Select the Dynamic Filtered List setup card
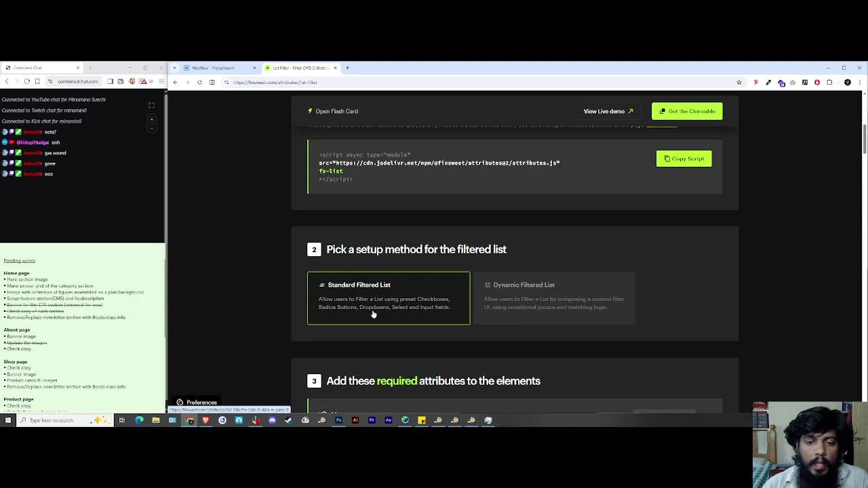868x488 pixels. point(554,298)
